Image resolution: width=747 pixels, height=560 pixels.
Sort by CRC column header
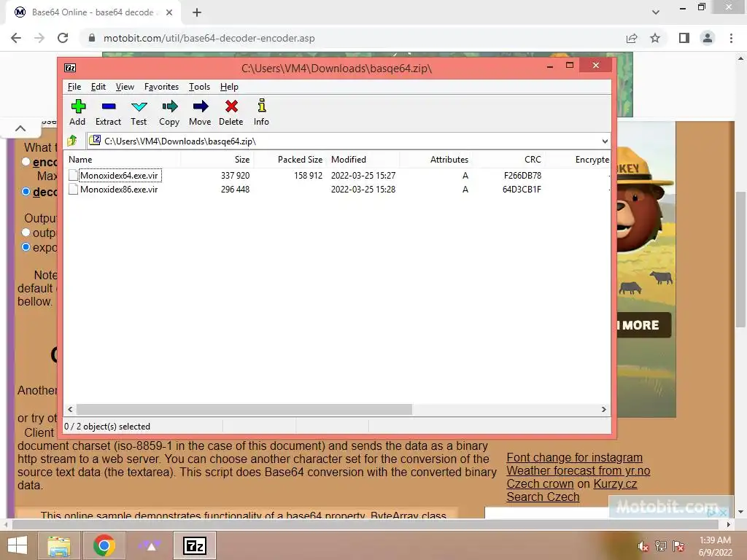pos(508,160)
